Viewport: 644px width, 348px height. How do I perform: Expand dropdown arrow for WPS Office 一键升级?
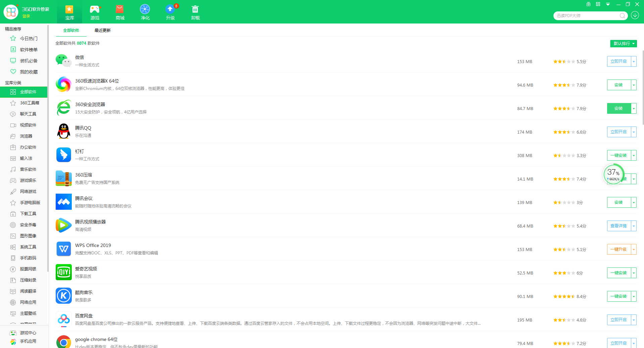(634, 249)
